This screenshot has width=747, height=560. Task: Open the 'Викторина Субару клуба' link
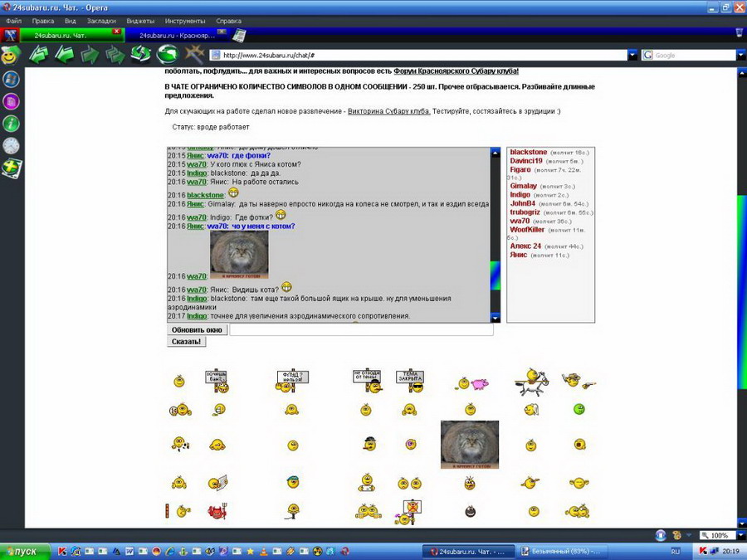tap(388, 111)
